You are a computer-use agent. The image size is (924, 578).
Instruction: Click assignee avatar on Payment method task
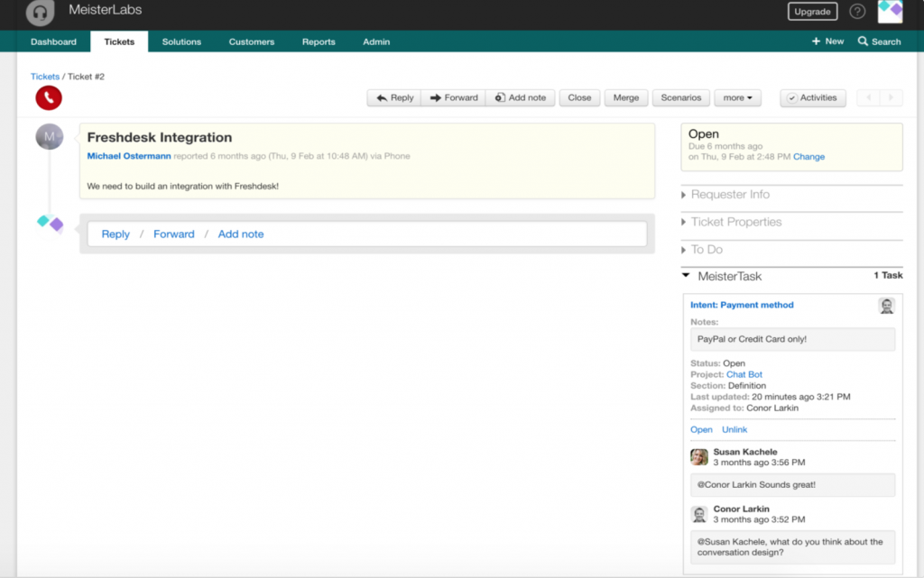pyautogui.click(x=886, y=306)
